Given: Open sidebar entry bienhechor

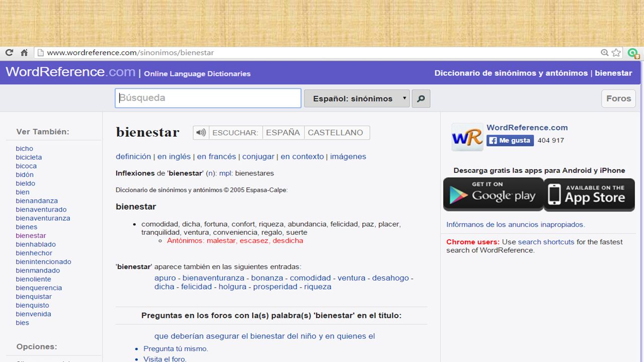Looking at the screenshot, I should click(x=34, y=253).
